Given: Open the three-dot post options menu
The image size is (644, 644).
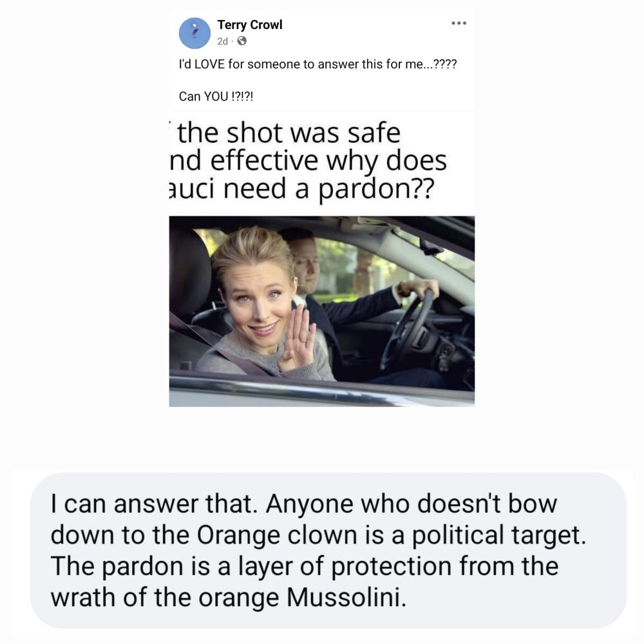Looking at the screenshot, I should (459, 23).
